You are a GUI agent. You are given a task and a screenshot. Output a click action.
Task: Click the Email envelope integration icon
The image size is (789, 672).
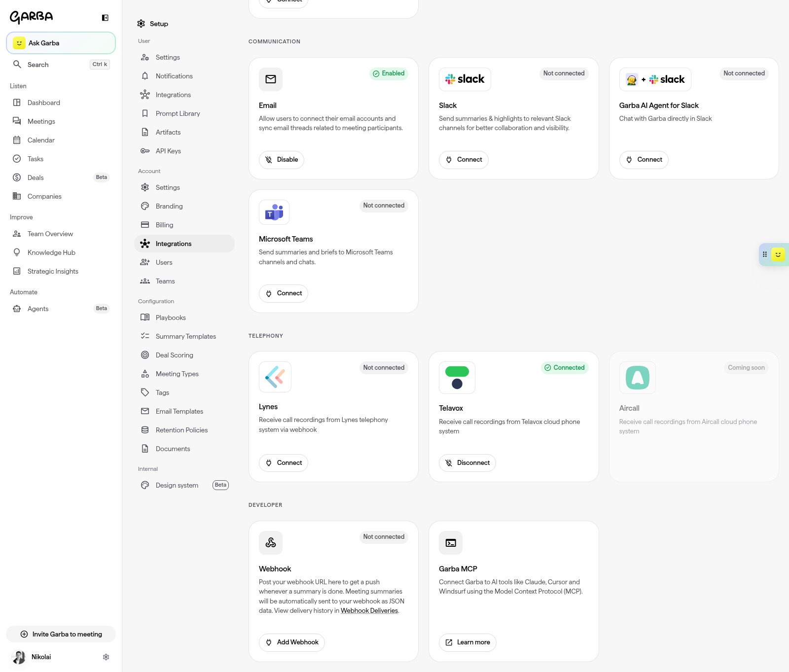tap(271, 79)
